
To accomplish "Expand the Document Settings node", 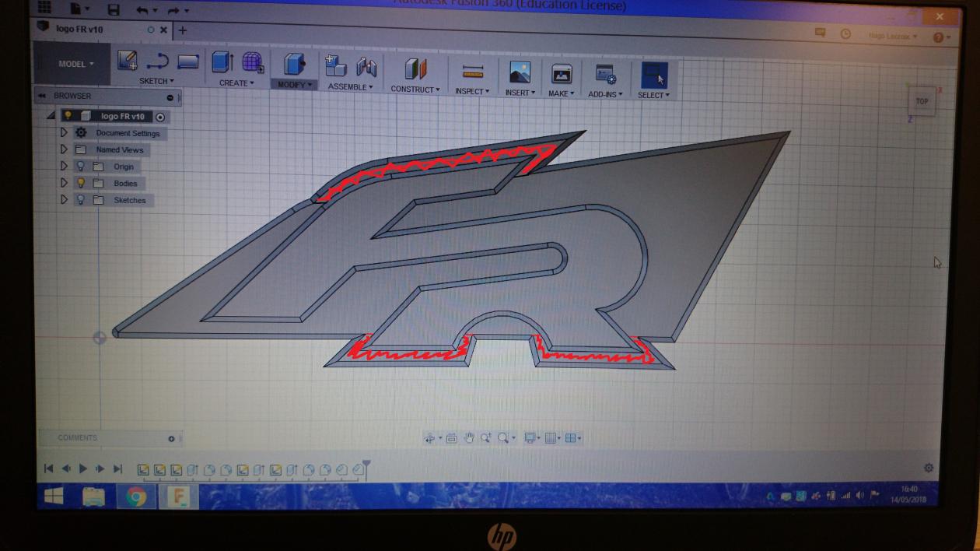I will pyautogui.click(x=64, y=133).
